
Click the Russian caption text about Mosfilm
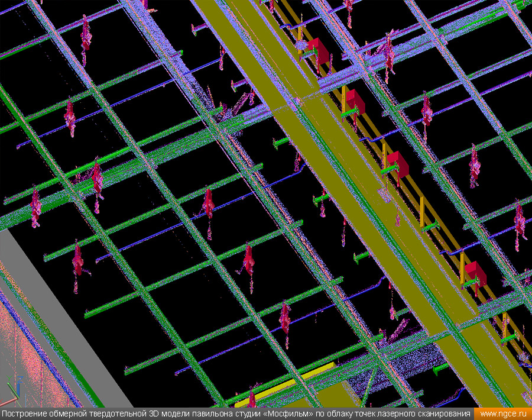coord(236,414)
